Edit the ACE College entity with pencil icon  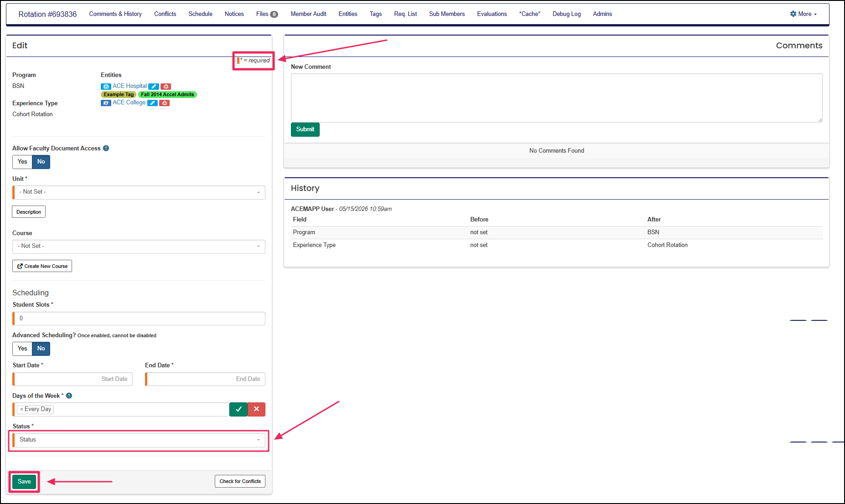153,103
